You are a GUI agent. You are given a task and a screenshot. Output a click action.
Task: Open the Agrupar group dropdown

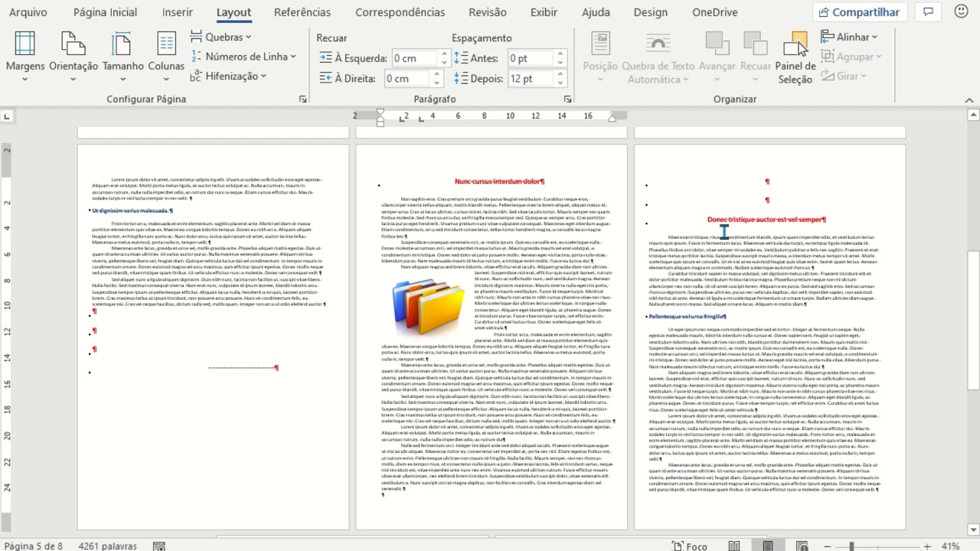(x=851, y=57)
